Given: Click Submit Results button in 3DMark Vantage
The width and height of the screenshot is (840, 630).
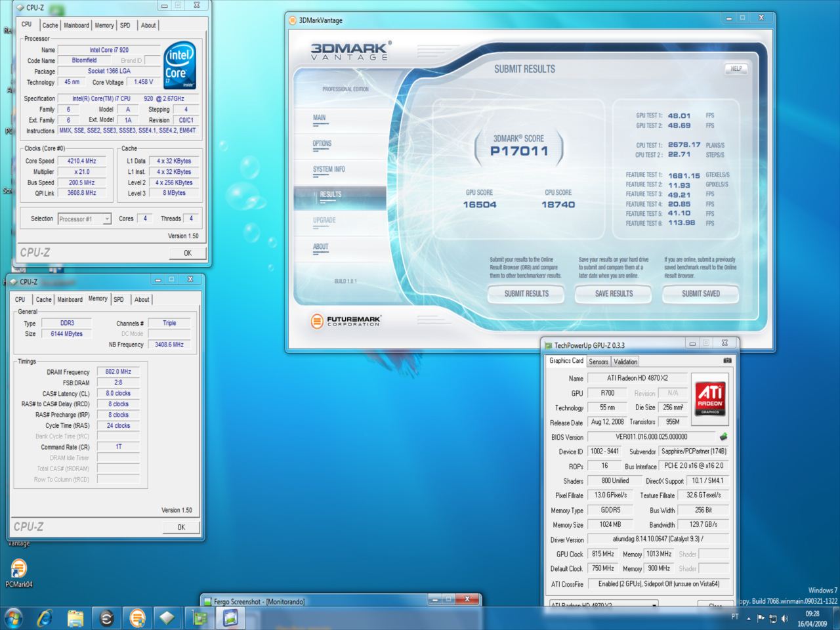Looking at the screenshot, I should [526, 294].
